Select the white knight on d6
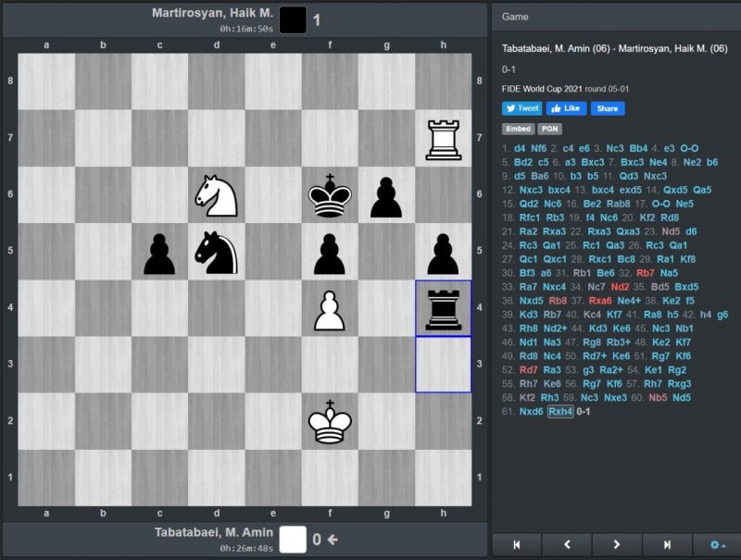Screen dimensions: 741x560 (216, 195)
